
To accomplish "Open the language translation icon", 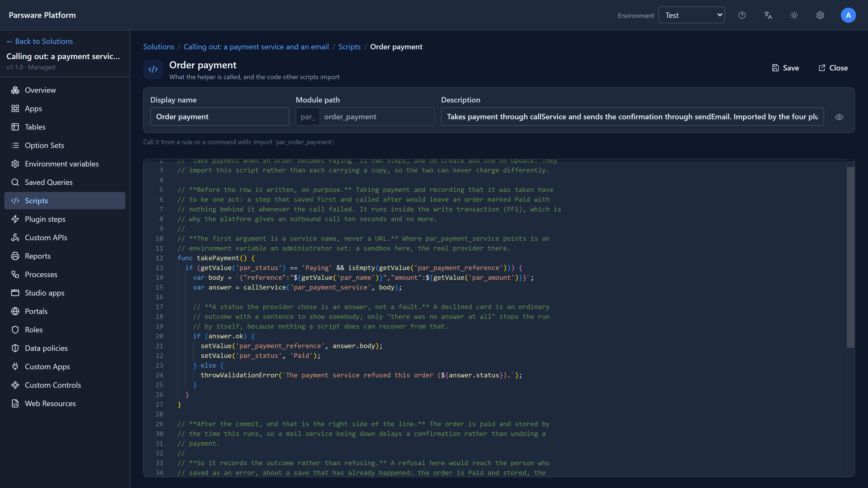I will point(768,15).
